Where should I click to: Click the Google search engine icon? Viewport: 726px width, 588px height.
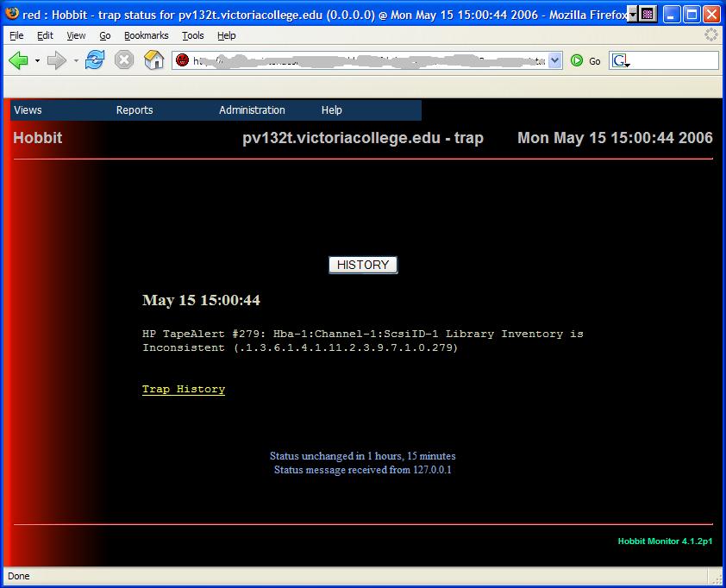coord(620,61)
